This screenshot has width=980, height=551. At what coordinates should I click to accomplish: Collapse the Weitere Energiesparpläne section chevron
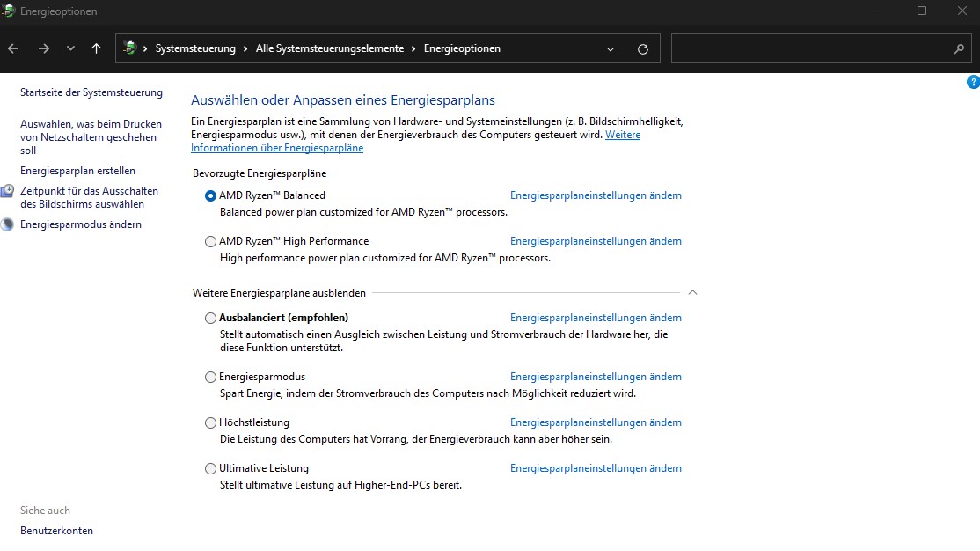click(692, 293)
